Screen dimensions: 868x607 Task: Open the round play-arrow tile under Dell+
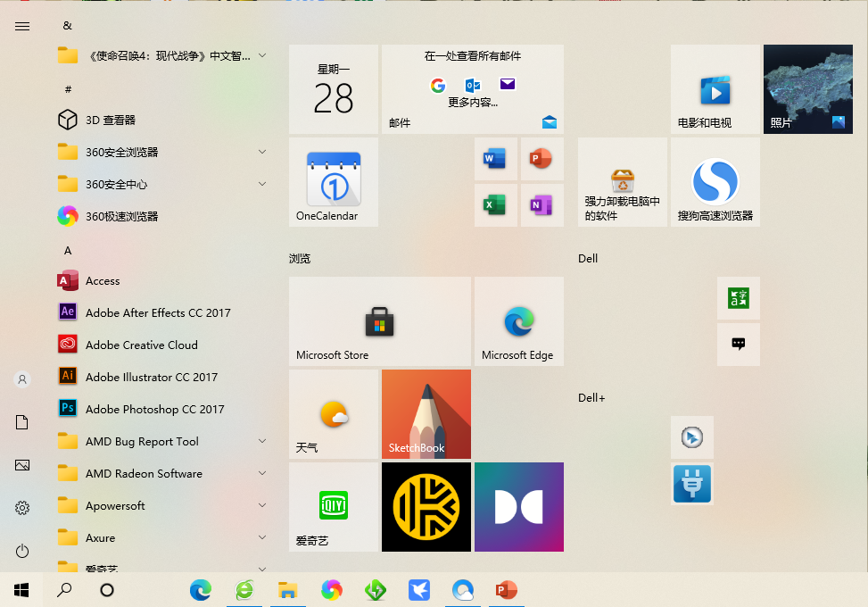692,437
